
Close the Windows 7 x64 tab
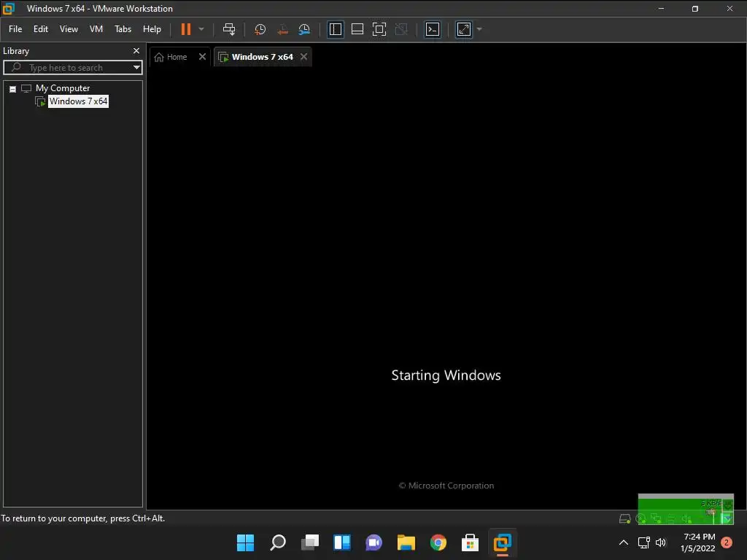pos(304,57)
